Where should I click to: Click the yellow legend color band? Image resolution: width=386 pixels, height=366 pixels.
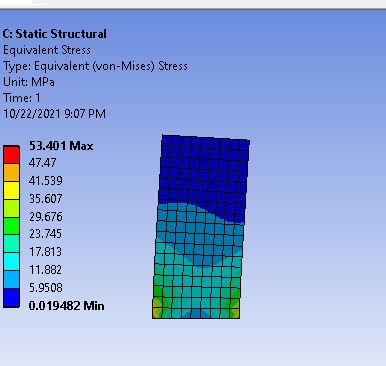[x=11, y=190]
